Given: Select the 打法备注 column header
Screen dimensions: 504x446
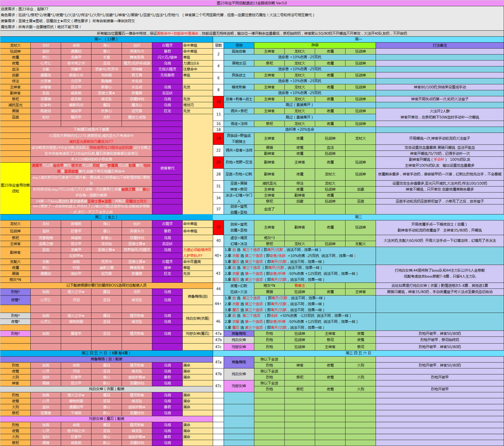Looking at the screenshot, I should [440, 45].
